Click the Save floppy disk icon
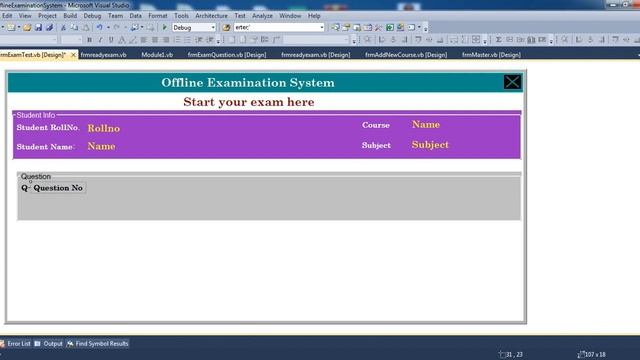 pos(38,27)
